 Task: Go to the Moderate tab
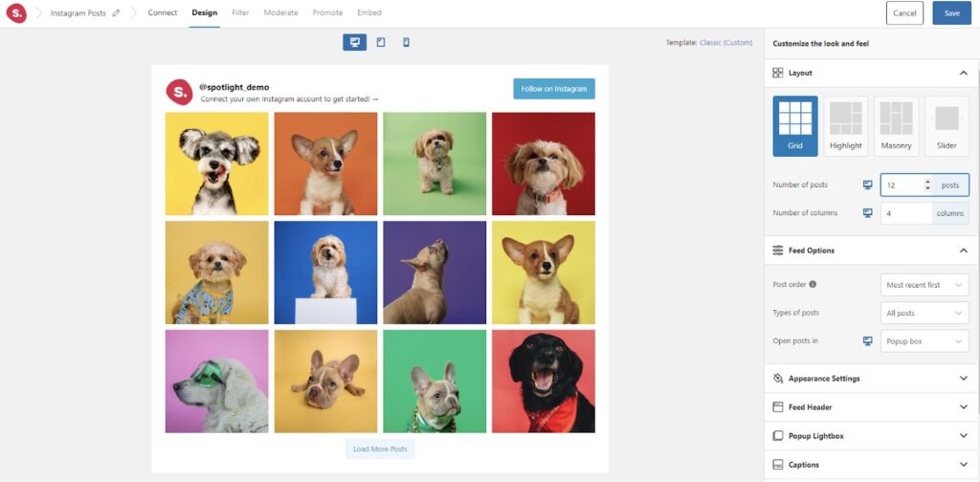tap(280, 12)
